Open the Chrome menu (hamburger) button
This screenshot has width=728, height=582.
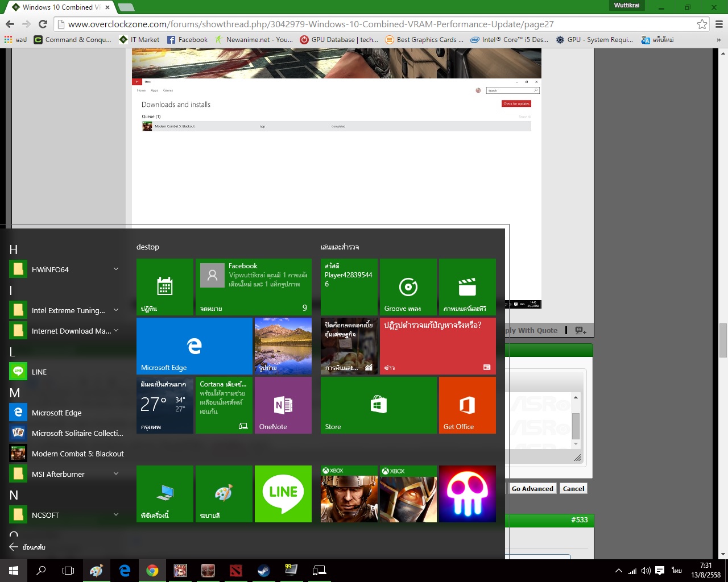coord(719,24)
